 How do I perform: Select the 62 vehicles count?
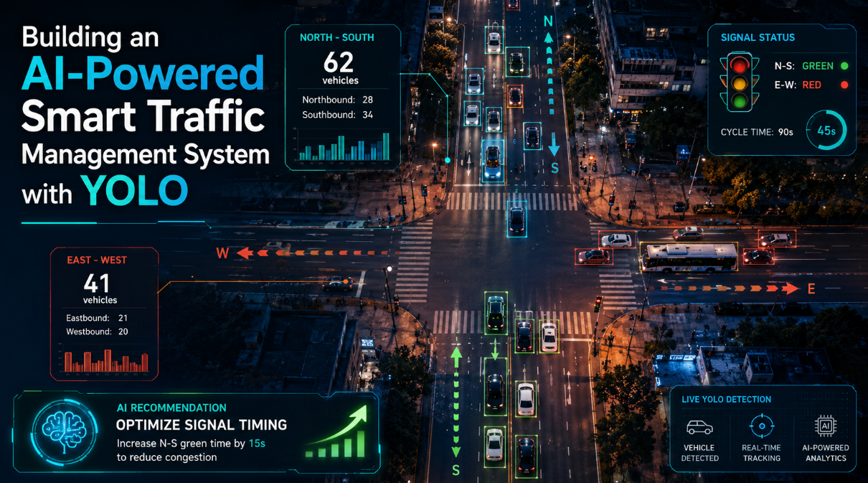(340, 68)
